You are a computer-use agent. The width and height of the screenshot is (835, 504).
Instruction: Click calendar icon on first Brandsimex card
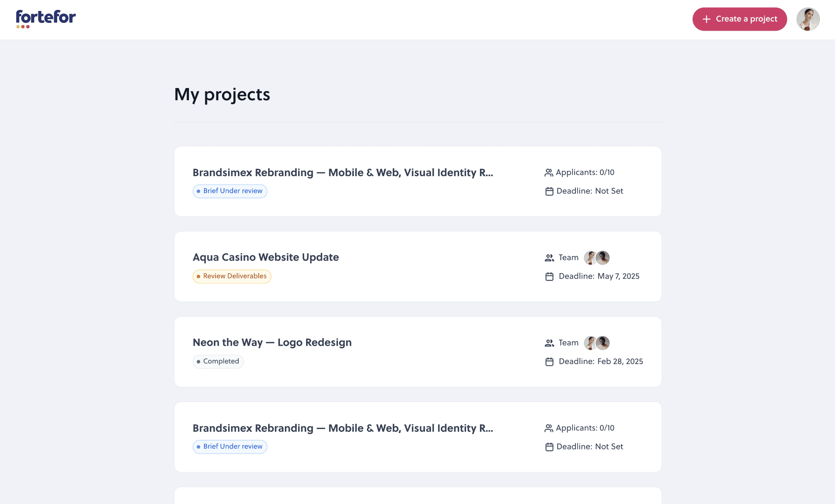tap(549, 191)
